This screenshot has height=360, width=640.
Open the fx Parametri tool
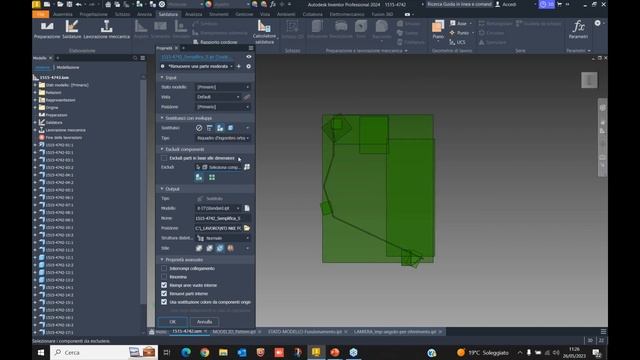[x=578, y=30]
